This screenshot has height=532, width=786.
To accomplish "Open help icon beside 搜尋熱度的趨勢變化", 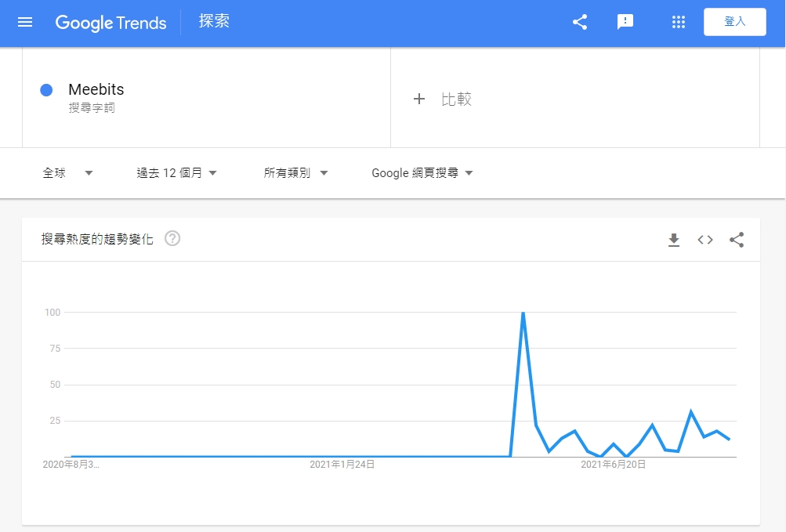I will 172,239.
